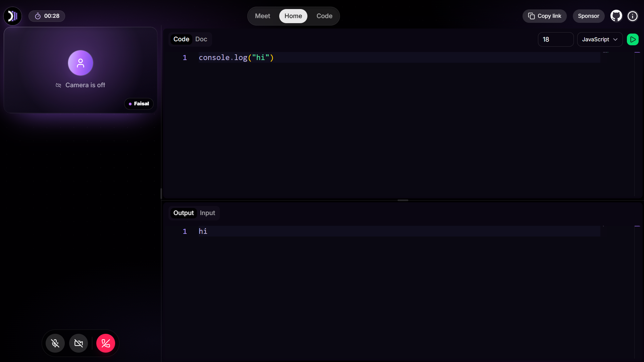Switch to the Doc tab in the editor
644x362 pixels.
[201, 39]
